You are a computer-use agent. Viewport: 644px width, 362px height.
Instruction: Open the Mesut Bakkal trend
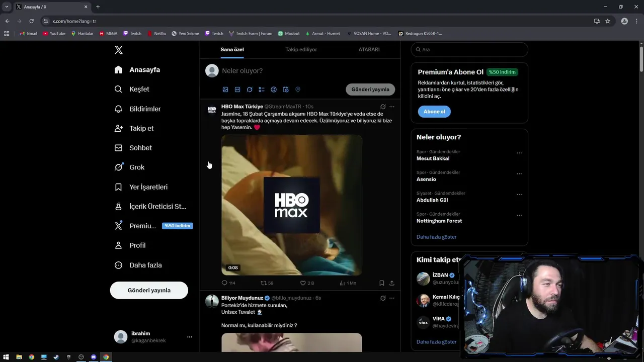pyautogui.click(x=433, y=158)
